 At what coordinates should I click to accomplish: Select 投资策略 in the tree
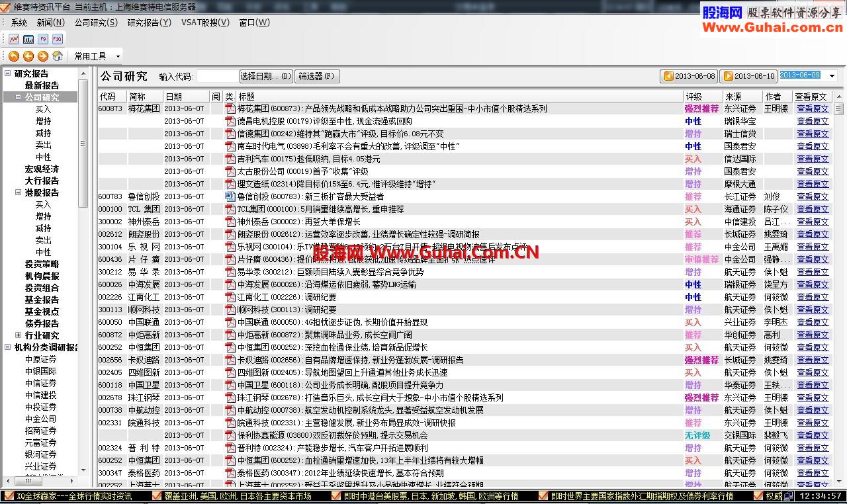tap(42, 264)
